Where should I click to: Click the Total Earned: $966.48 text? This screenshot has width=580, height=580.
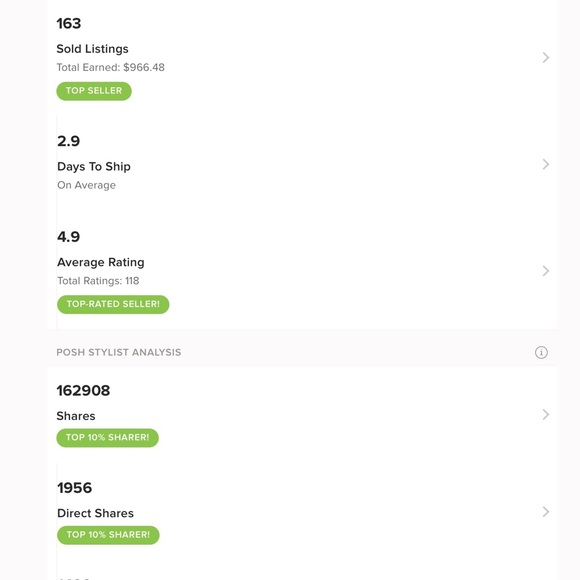[x=111, y=67]
